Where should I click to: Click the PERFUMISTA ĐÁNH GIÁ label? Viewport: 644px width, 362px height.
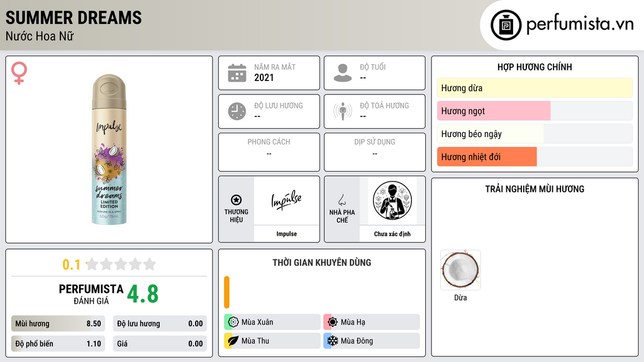point(91,294)
